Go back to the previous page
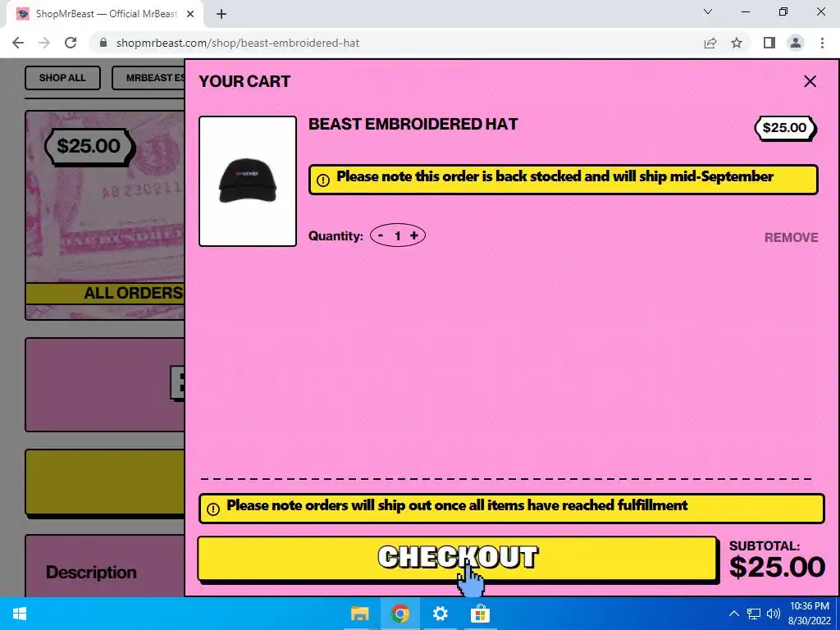 click(18, 43)
